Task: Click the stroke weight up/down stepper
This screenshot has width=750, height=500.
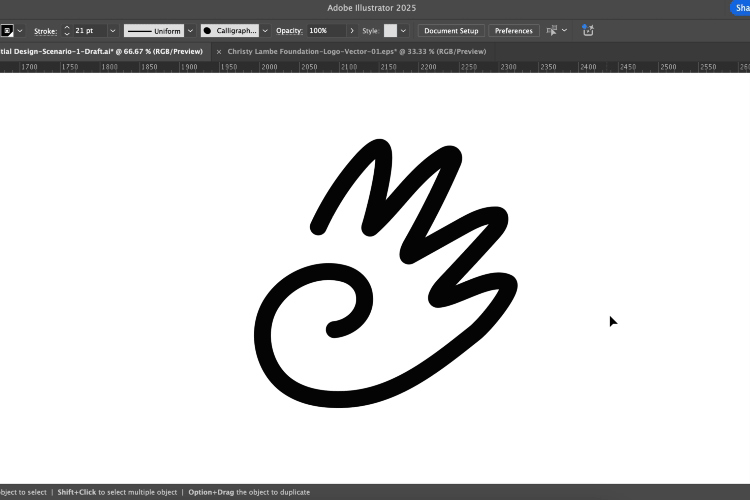Action: pos(67,31)
